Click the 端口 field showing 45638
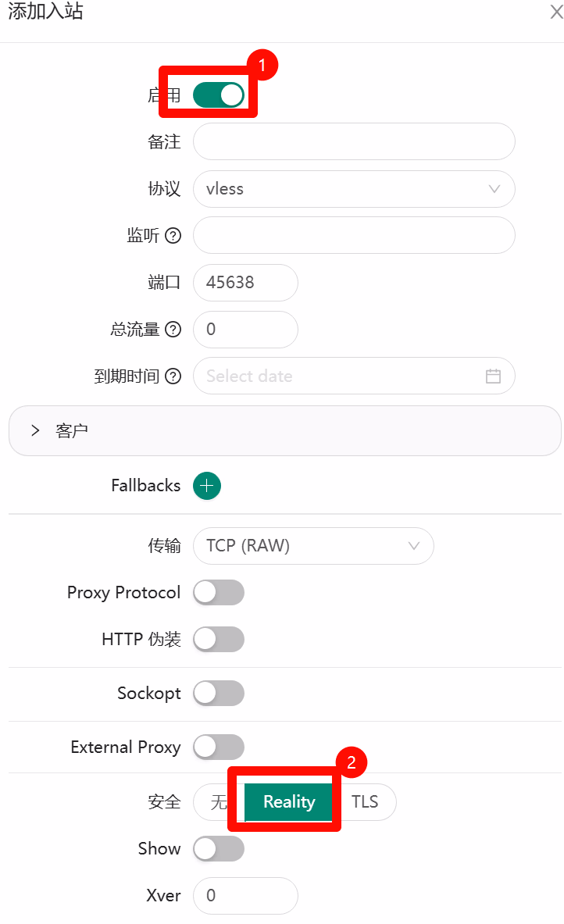Screen dimensions: 564x924 click(245, 283)
